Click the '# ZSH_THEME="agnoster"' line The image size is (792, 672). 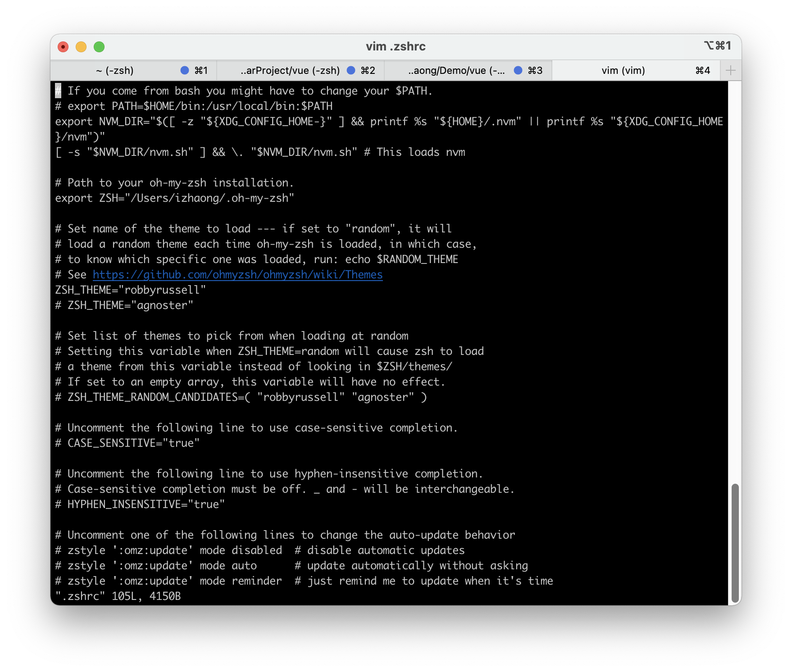[124, 305]
